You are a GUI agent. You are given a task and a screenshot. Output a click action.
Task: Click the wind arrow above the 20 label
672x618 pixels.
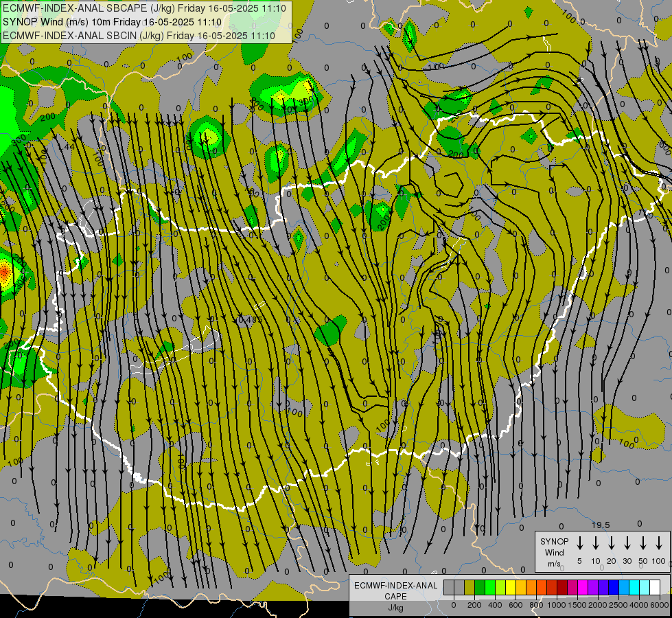pyautogui.click(x=611, y=542)
